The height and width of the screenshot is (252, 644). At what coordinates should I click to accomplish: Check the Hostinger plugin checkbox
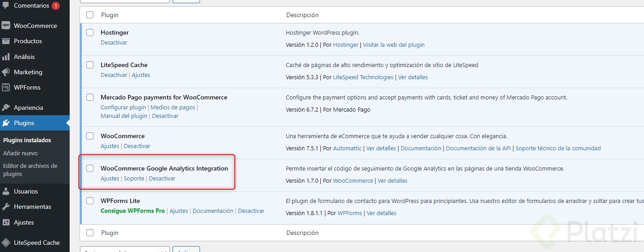click(x=90, y=32)
